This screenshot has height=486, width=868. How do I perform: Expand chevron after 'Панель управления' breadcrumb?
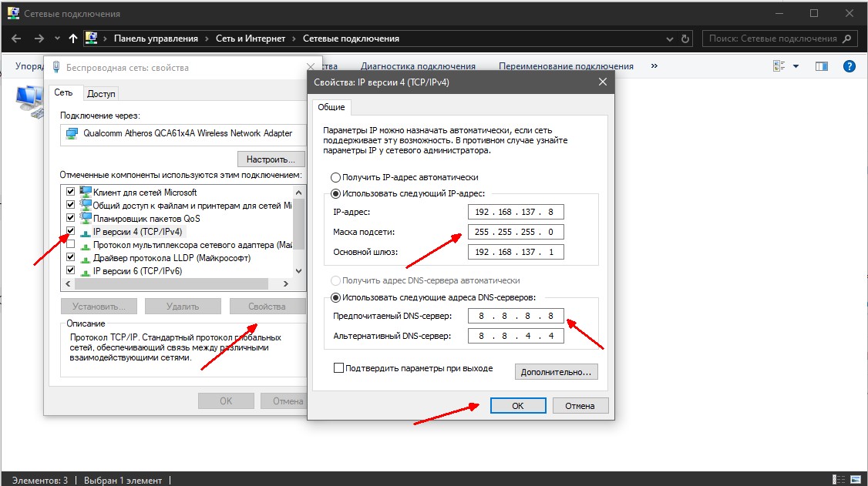tap(207, 39)
